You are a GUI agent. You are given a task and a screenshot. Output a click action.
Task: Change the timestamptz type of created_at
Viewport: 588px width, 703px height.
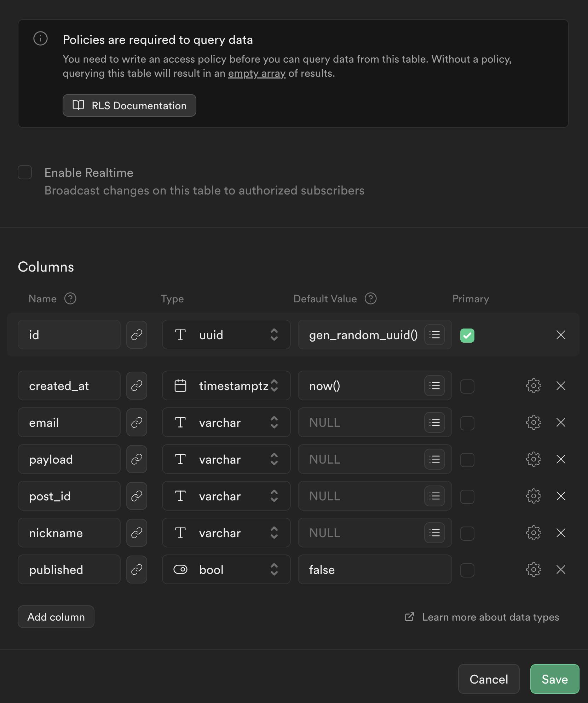click(226, 385)
